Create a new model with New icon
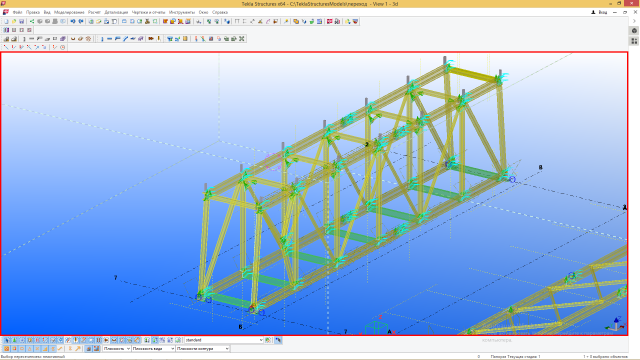Image resolution: width=640 pixels, height=360 pixels. [x=6, y=21]
